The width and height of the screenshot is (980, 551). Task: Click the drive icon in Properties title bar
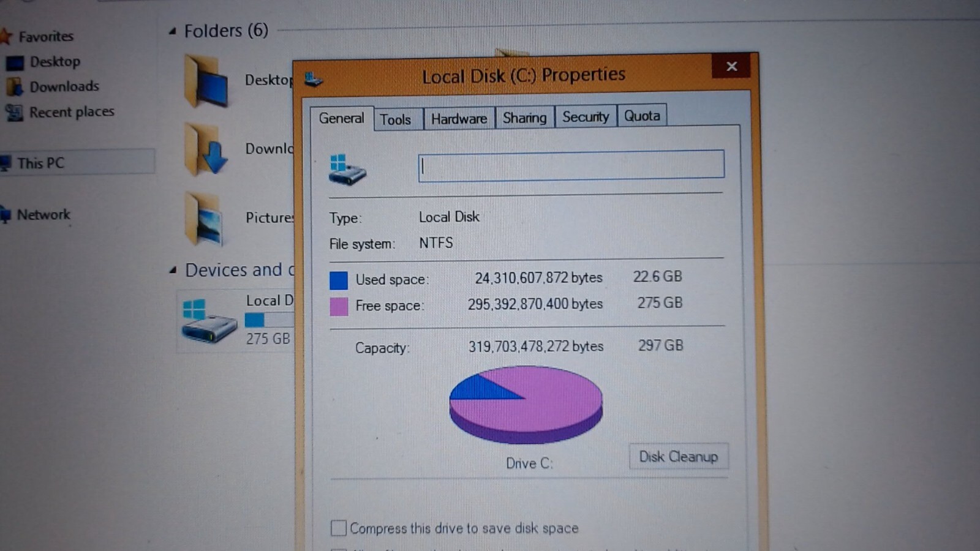(314, 79)
